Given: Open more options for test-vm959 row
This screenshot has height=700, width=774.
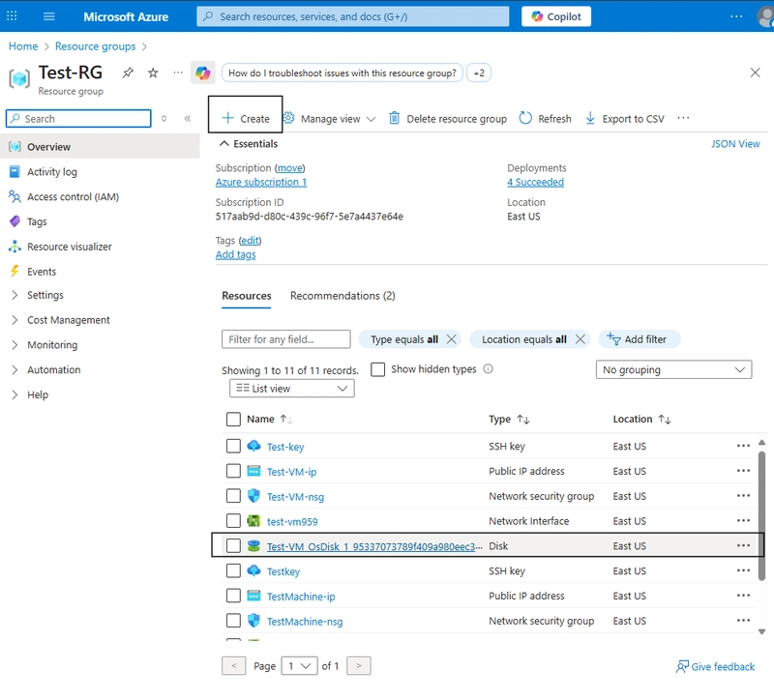Looking at the screenshot, I should pos(743,520).
